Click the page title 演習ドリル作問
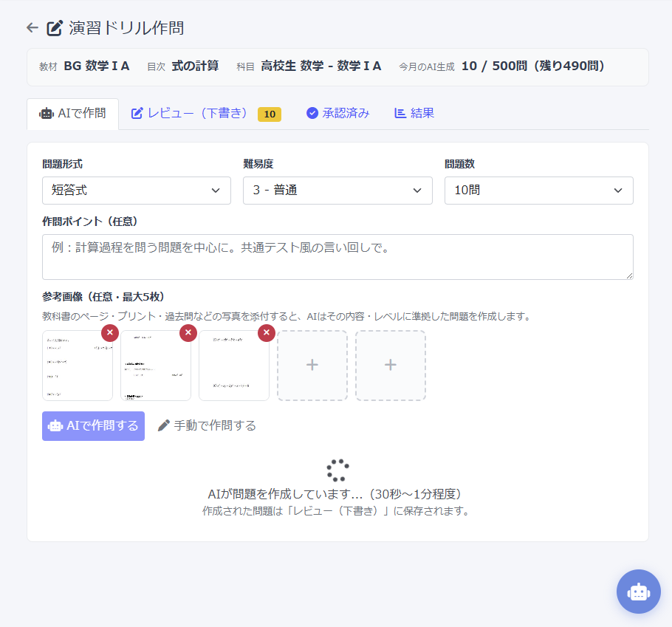Screen dimensions: 672x627 [126, 28]
